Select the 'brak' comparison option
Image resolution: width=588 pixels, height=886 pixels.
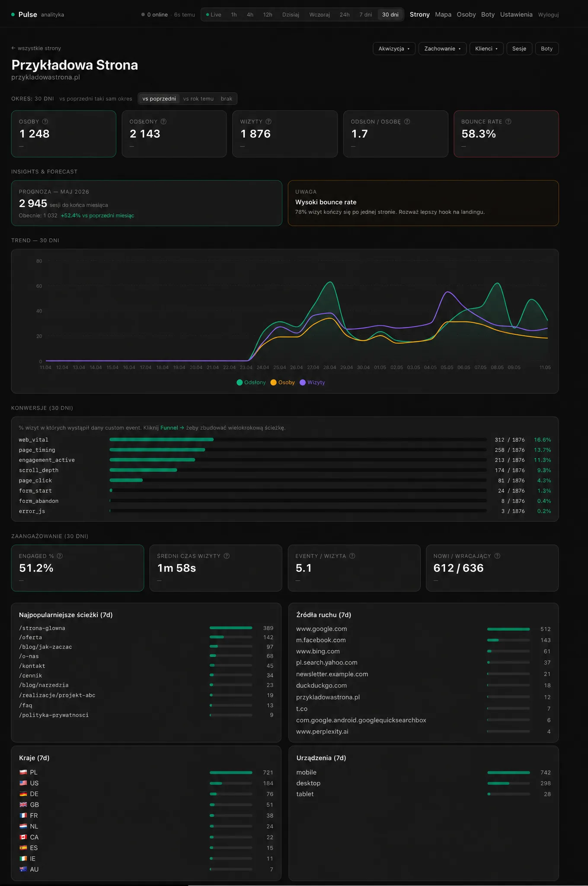(x=227, y=99)
